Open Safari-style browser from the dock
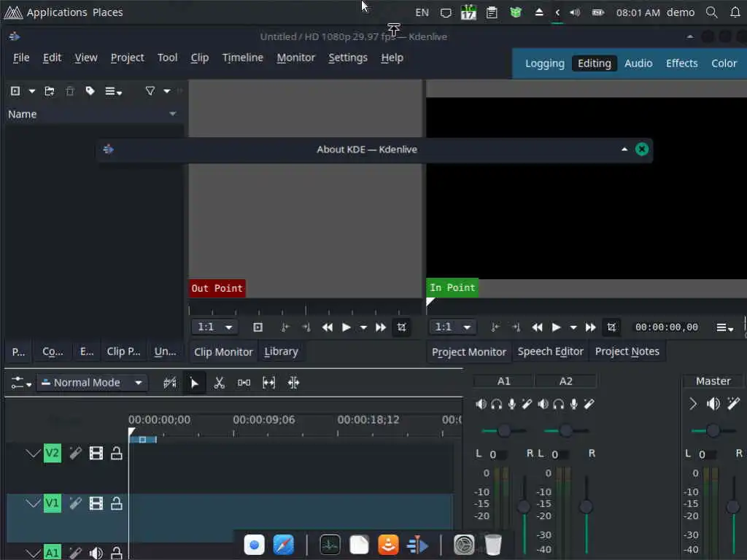747x560 pixels. pyautogui.click(x=284, y=545)
